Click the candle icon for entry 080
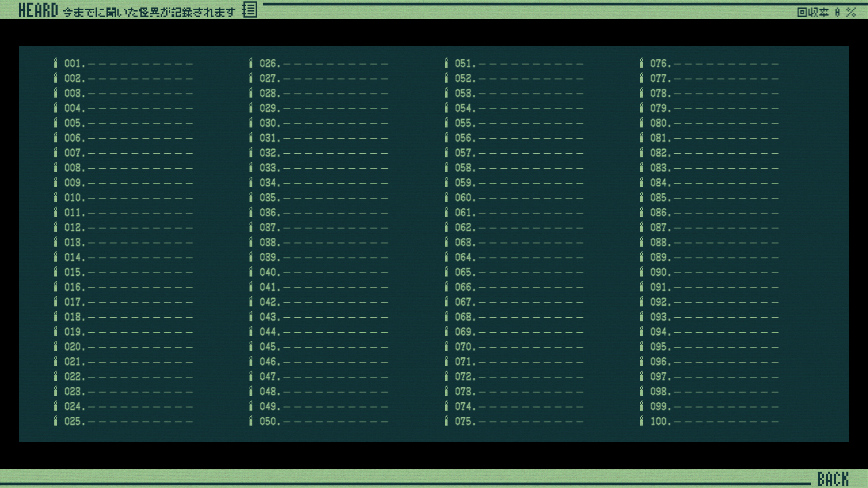 coord(642,123)
